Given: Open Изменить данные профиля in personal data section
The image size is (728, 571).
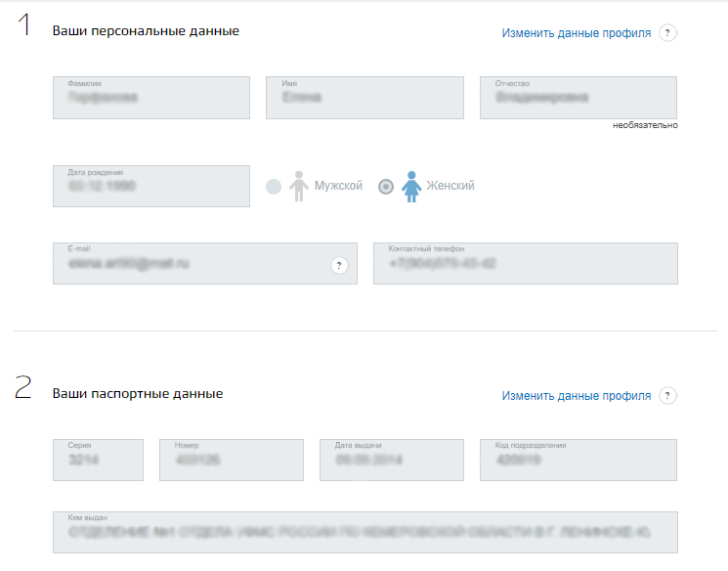Looking at the screenshot, I should coord(577,33).
